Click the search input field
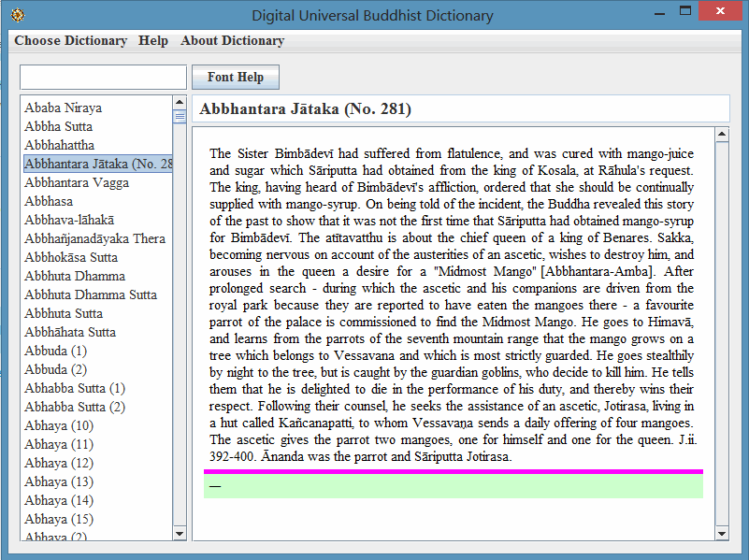The width and height of the screenshot is (749, 560). tap(103, 78)
